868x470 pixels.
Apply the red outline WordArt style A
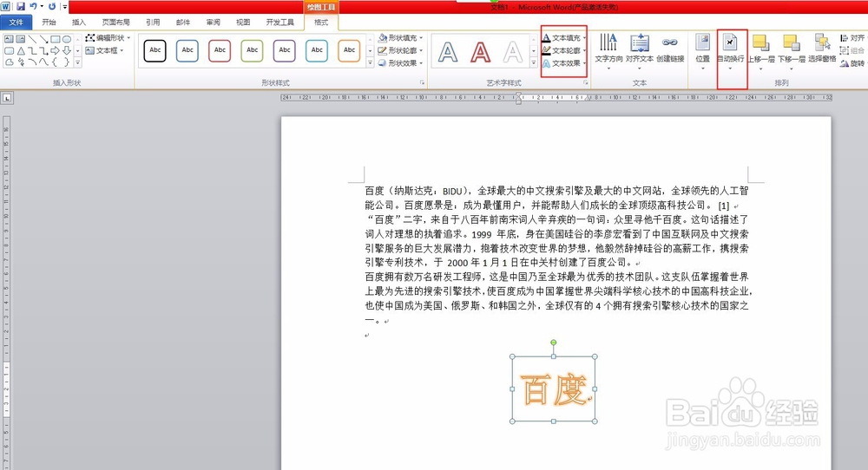tap(481, 52)
